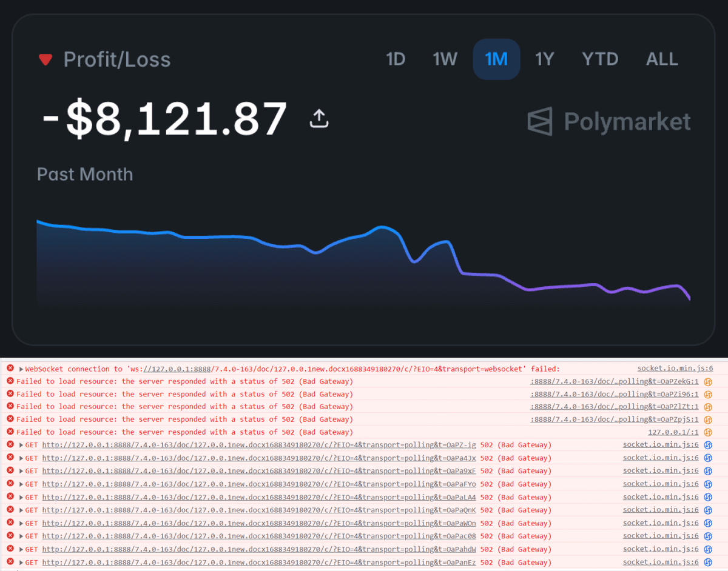Open the GET URL ending t=OaPaFYo
The image size is (728, 571).
pos(259,484)
